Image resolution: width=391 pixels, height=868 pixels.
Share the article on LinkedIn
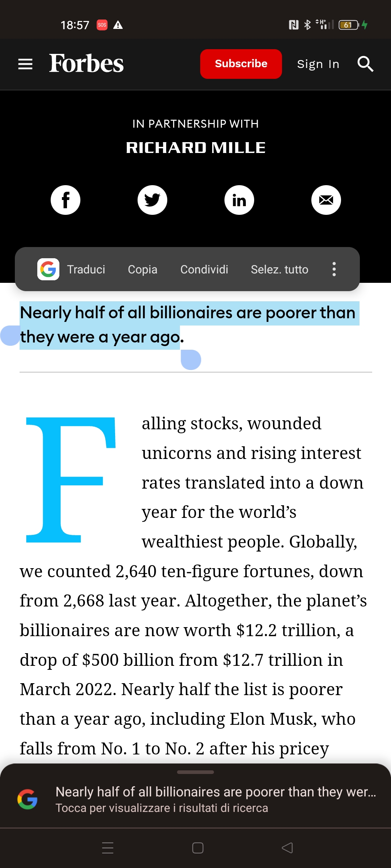pos(239,200)
